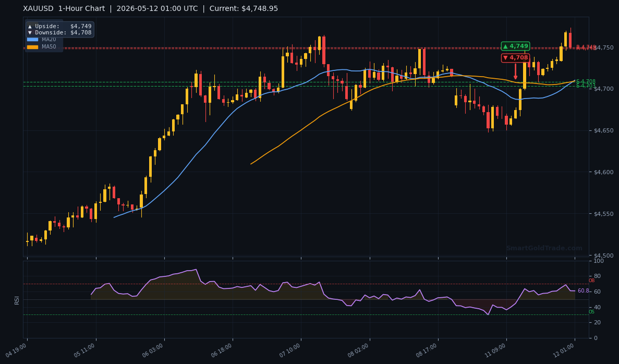
Task: Click the $4,750 price axis label
Action: coord(603,47)
